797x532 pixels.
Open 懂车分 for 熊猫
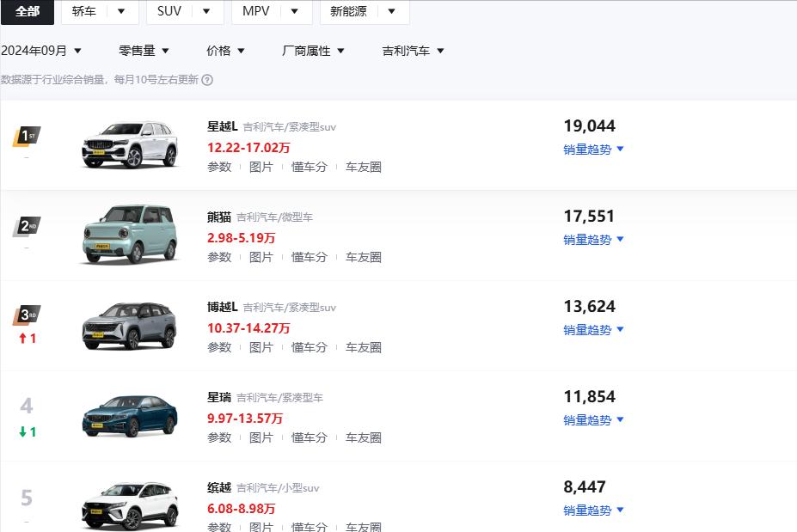[x=309, y=258]
